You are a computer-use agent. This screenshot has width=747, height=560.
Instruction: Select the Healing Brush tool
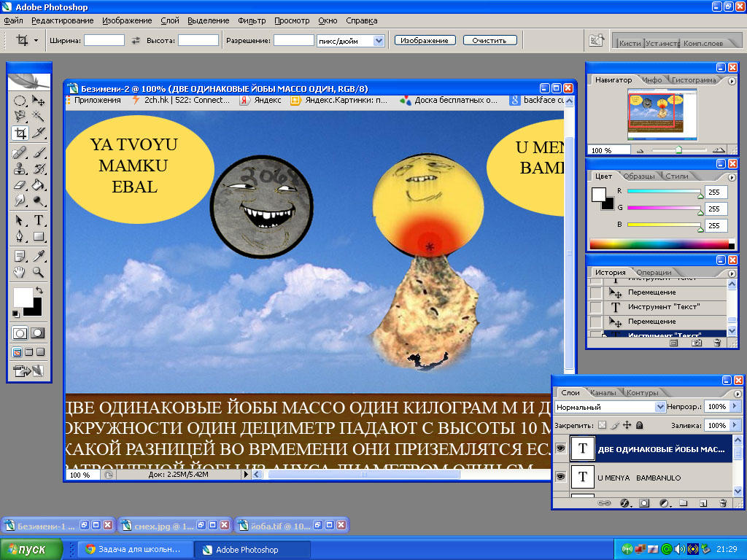20,153
